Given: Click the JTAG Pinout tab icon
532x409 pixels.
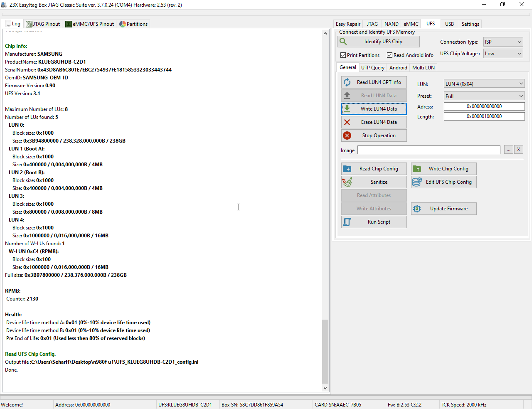Looking at the screenshot, I should (29, 24).
